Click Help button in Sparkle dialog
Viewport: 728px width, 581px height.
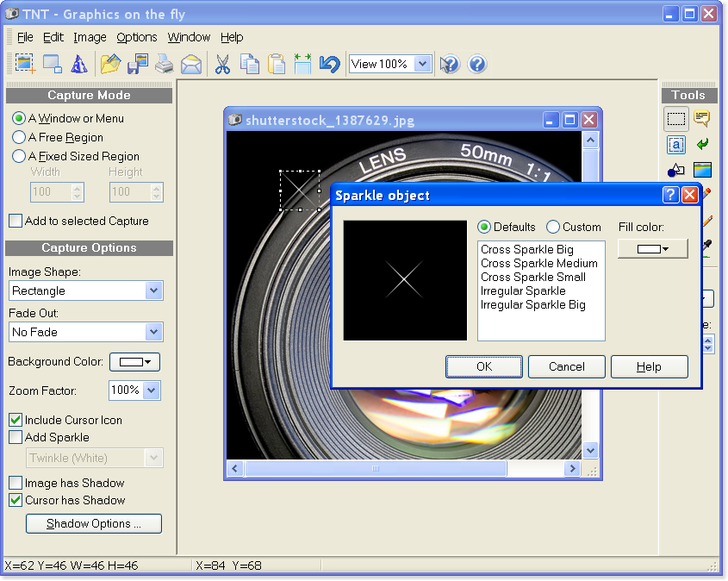click(649, 367)
